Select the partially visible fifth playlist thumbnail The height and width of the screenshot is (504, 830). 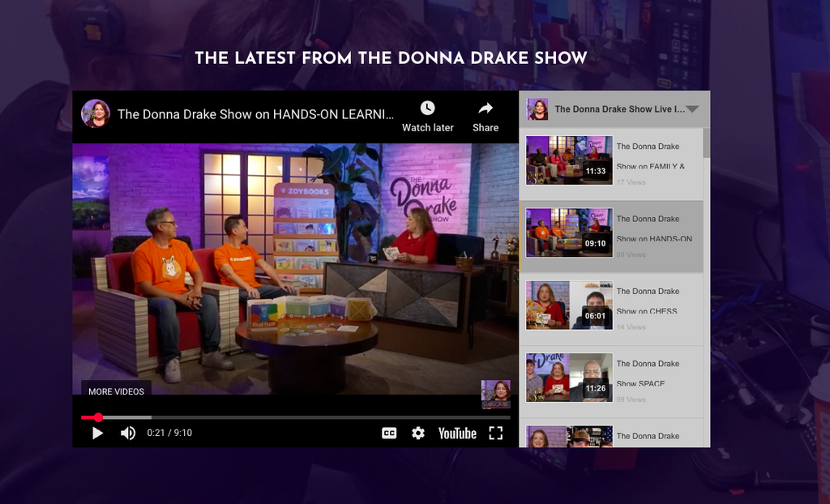click(x=569, y=436)
